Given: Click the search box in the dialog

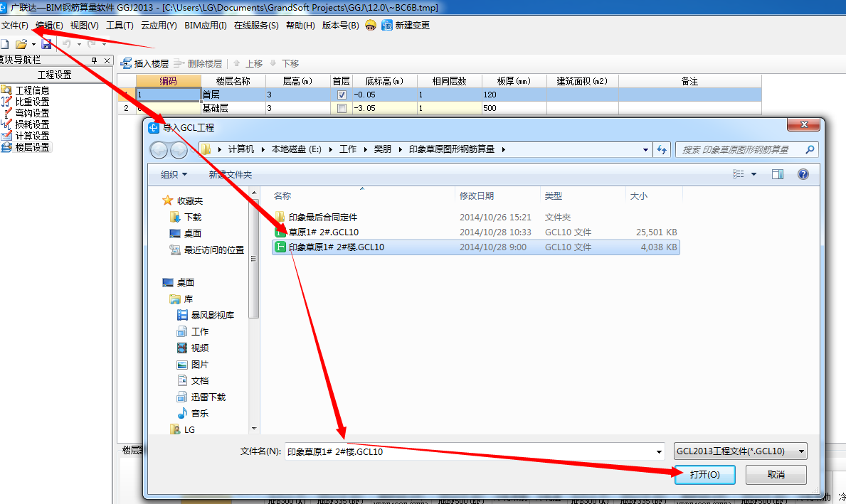Looking at the screenshot, I should 740,150.
